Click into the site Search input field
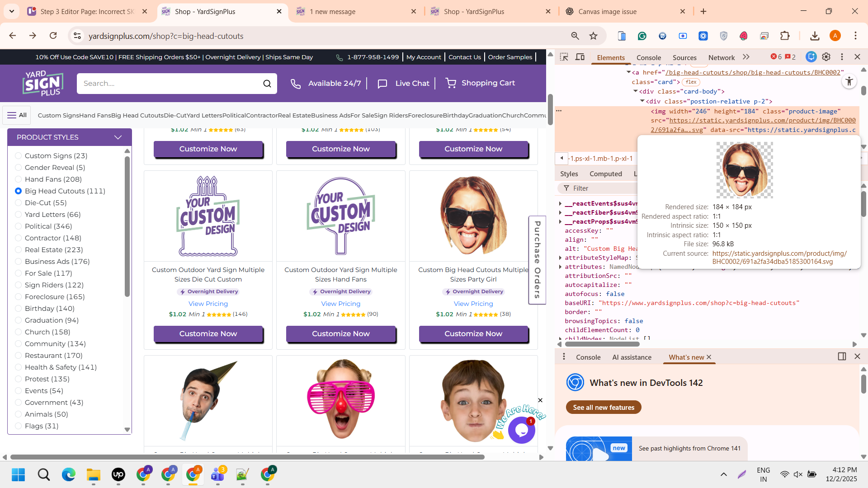This screenshot has width=868, height=488. pyautogui.click(x=167, y=84)
